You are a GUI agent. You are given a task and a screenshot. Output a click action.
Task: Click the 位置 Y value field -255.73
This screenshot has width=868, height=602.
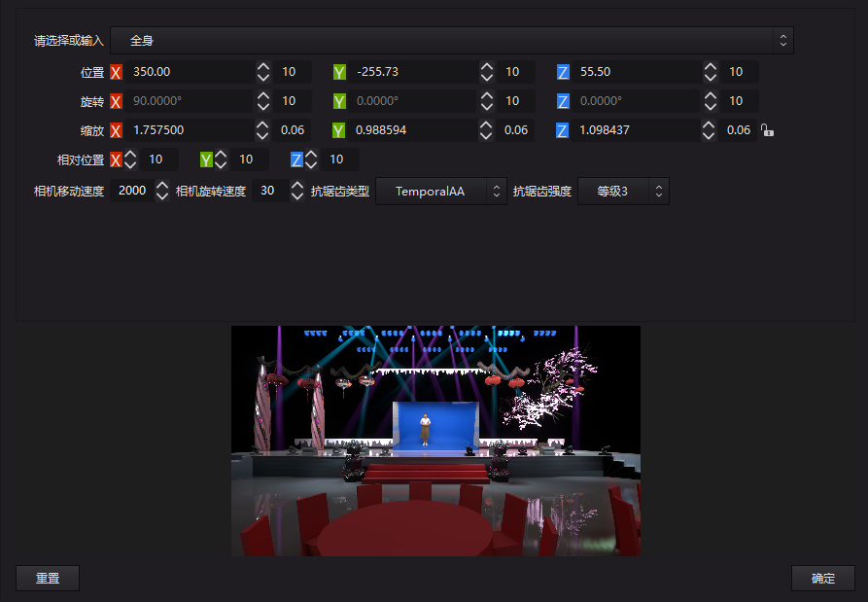[413, 72]
